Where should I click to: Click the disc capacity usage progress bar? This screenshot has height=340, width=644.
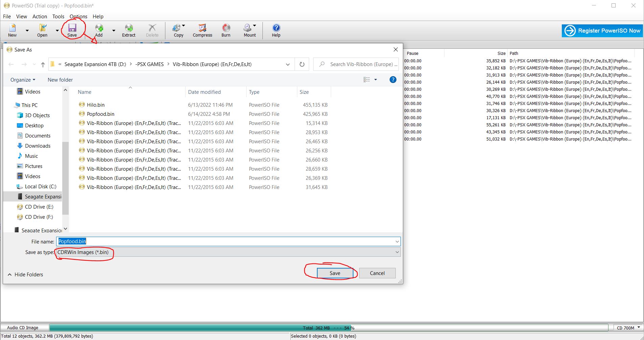click(x=328, y=328)
